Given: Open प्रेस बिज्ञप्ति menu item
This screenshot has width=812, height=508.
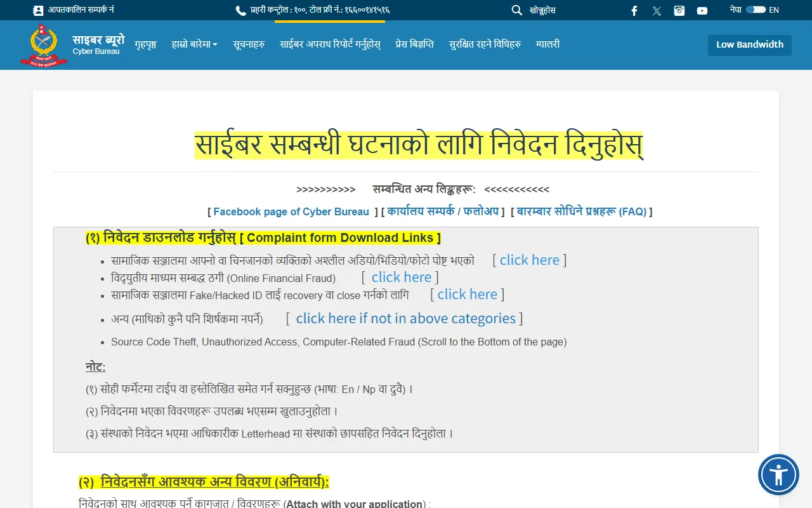Looking at the screenshot, I should (414, 44).
